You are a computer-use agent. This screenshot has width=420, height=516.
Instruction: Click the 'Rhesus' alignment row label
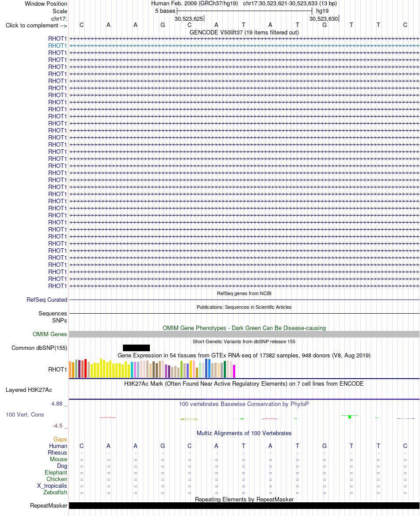click(57, 453)
